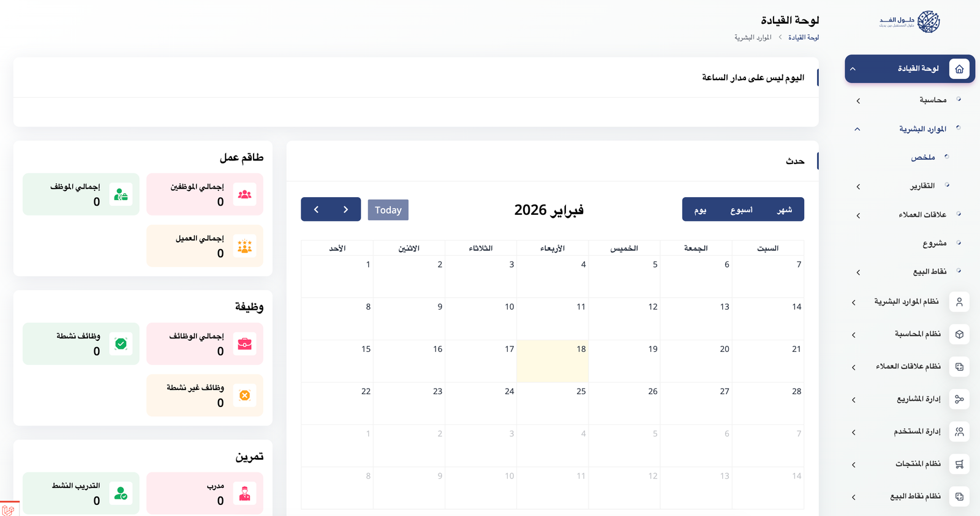Image resolution: width=980 pixels, height=516 pixels.
Task: Switch calendar to شهر view
Action: [784, 210]
